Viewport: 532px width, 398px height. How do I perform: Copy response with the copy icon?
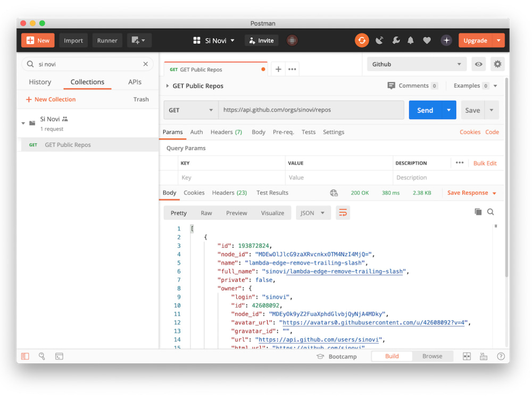(x=478, y=212)
